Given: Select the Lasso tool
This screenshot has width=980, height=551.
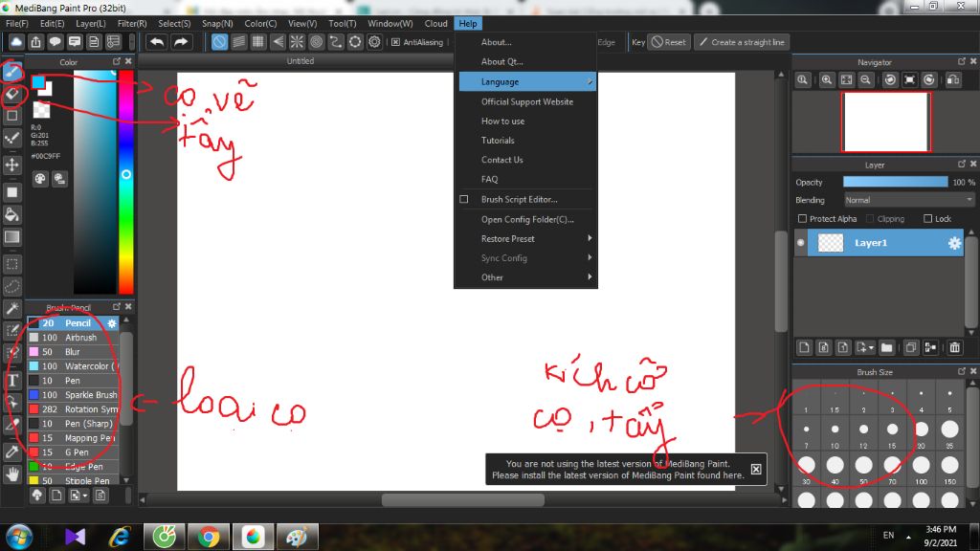Looking at the screenshot, I should pos(11,286).
